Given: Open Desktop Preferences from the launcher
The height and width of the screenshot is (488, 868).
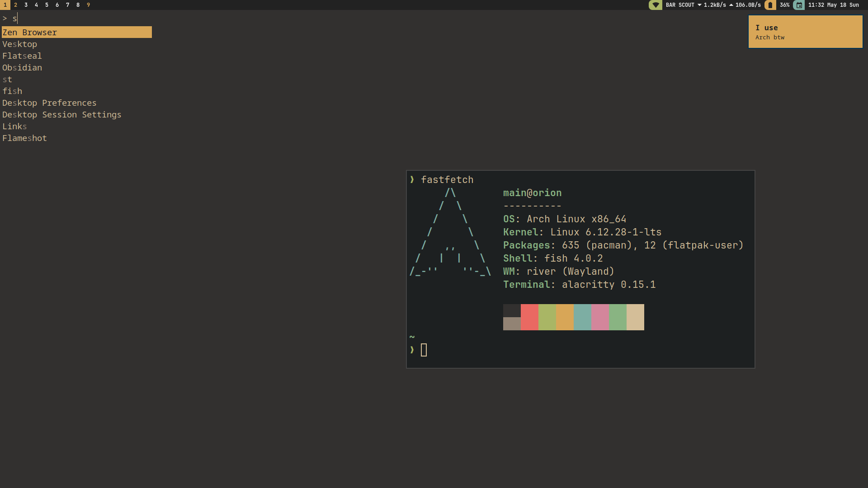Looking at the screenshot, I should tap(77, 103).
